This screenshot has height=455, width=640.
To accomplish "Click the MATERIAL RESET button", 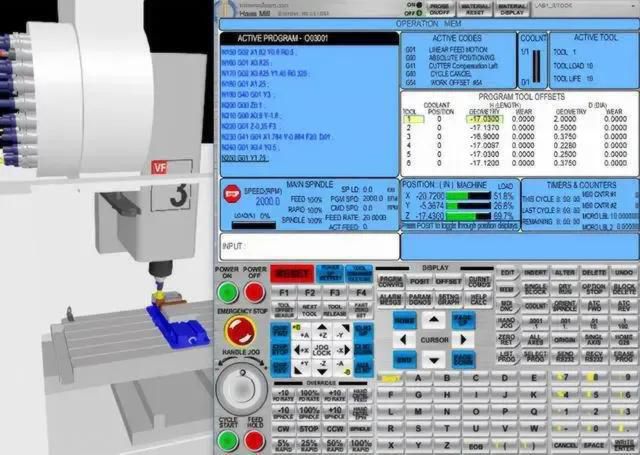I will click(475, 8).
